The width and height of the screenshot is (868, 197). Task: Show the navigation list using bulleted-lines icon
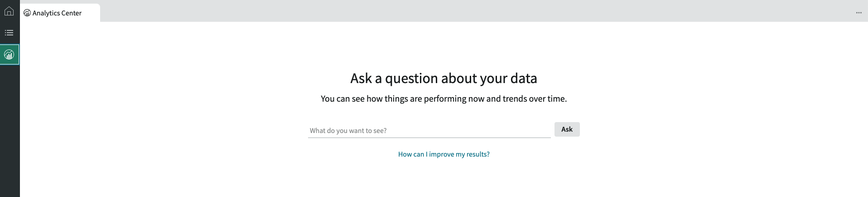click(9, 33)
